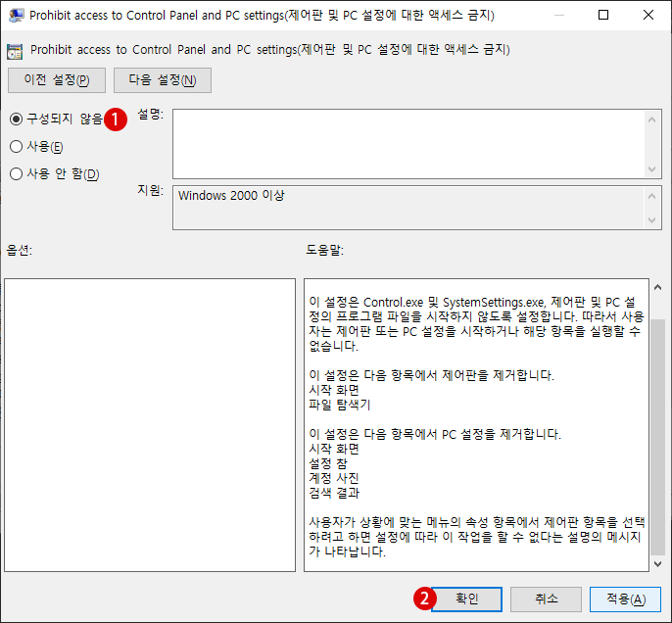
Task: Click the down arrow of 지원 box scrollbar
Action: pos(651,220)
